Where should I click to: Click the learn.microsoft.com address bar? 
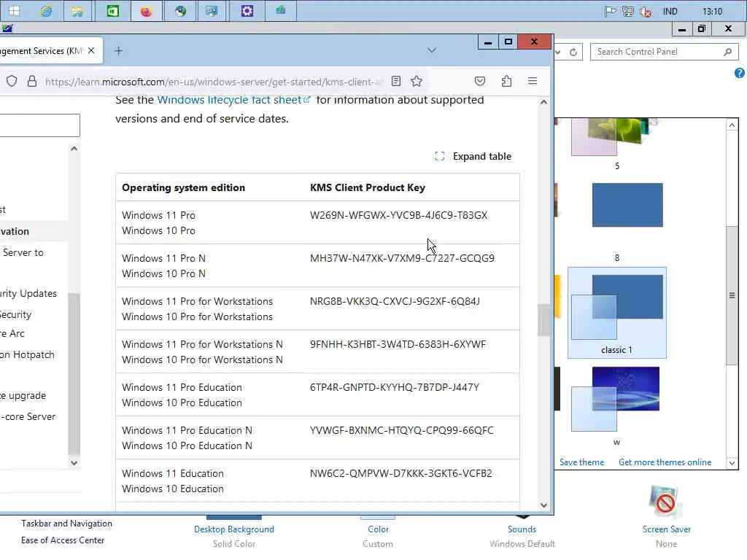(x=214, y=82)
